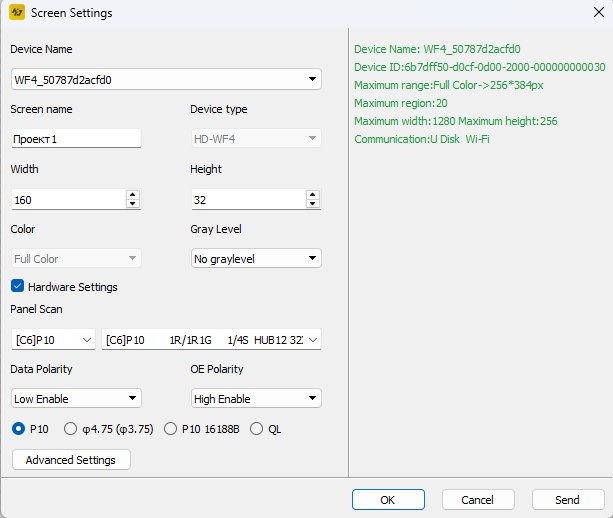Click the Maximum region:20 text
The height and width of the screenshot is (518, 613).
point(401,103)
